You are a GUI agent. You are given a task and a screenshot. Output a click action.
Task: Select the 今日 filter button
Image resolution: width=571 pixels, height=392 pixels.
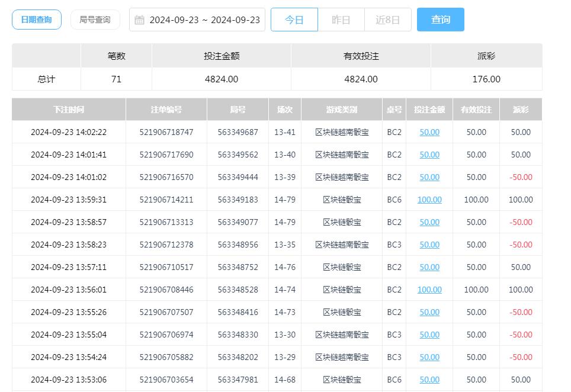tap(294, 19)
